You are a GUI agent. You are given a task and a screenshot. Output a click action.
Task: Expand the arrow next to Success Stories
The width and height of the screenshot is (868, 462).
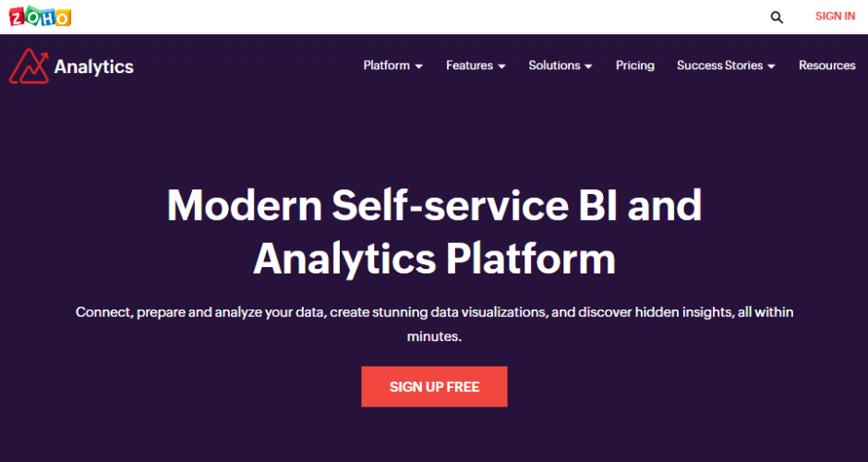pyautogui.click(x=771, y=67)
